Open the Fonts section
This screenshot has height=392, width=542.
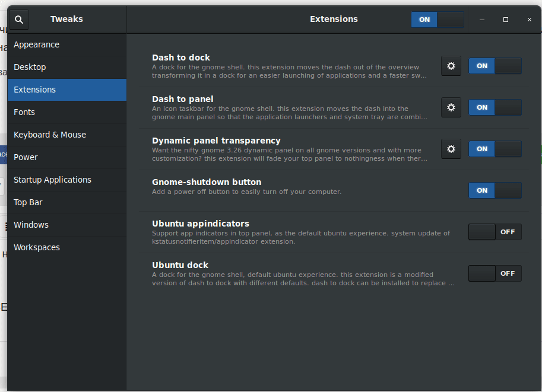point(67,112)
